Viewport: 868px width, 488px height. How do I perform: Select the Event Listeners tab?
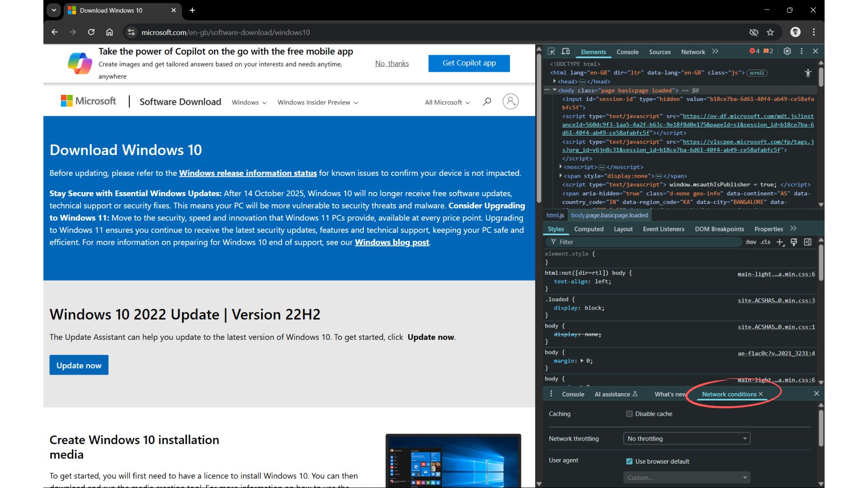[664, 229]
